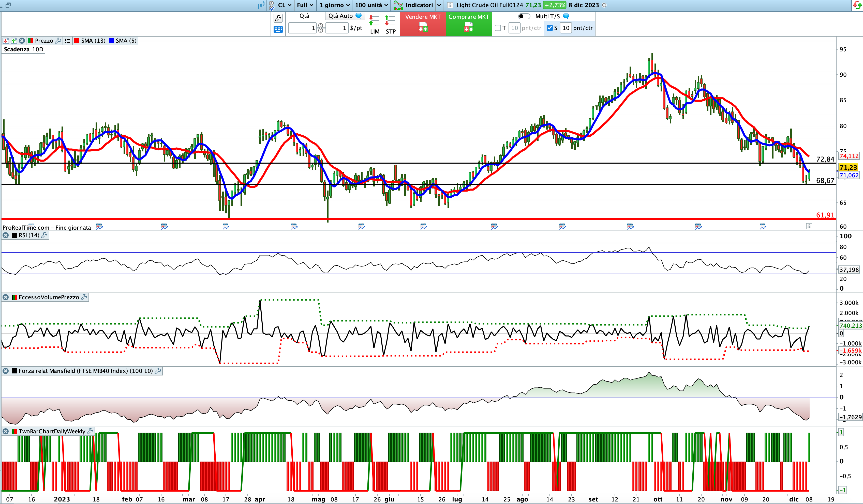Place a STP stop order
This screenshot has width=863, height=504.
tap(390, 25)
